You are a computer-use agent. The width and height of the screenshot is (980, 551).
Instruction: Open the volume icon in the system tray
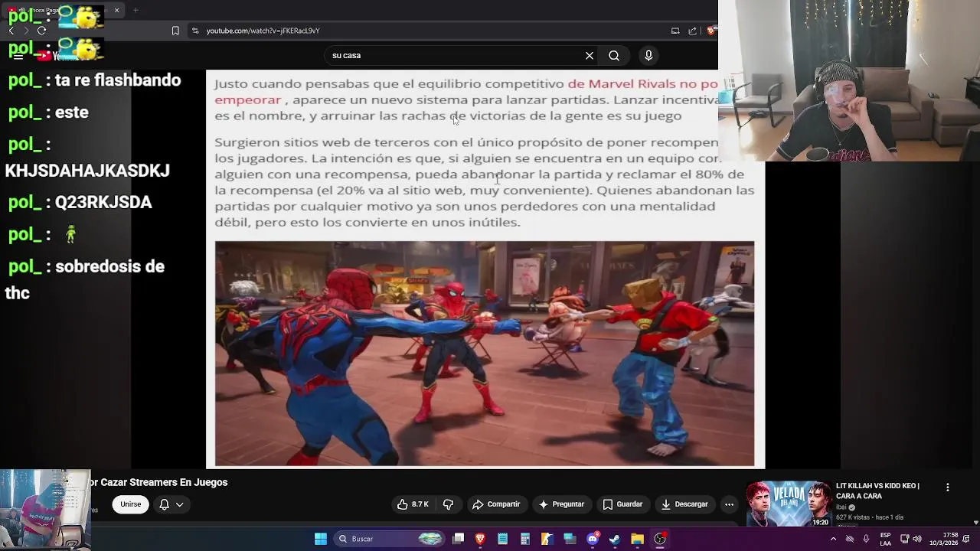(x=917, y=539)
